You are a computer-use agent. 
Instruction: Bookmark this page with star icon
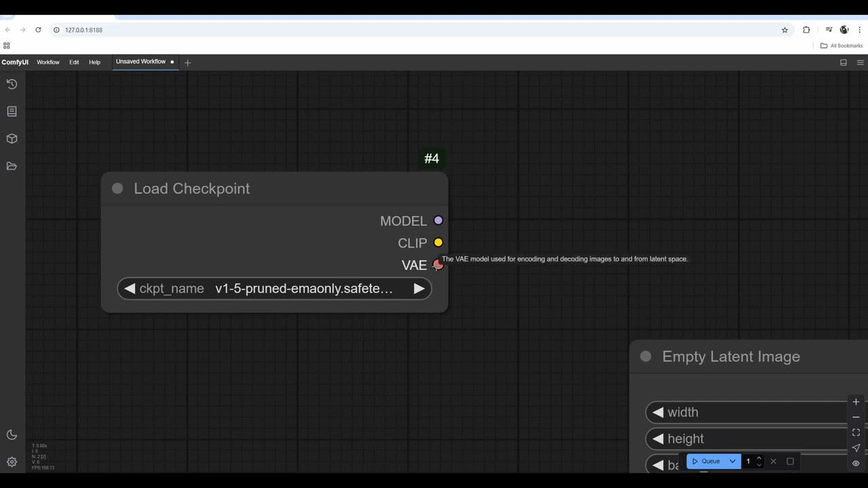point(785,30)
